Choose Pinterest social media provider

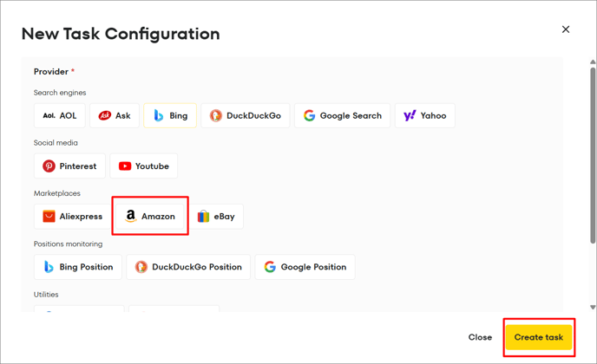pos(69,166)
